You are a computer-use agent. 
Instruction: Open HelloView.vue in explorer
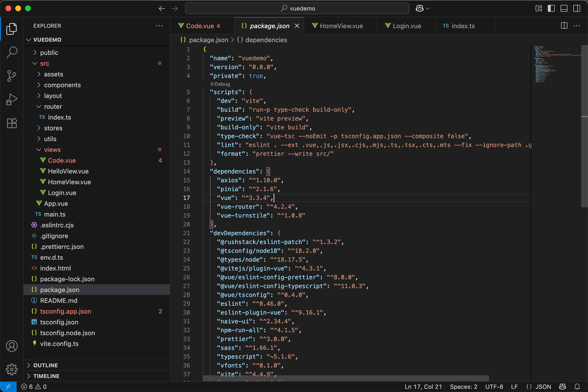point(97,171)
